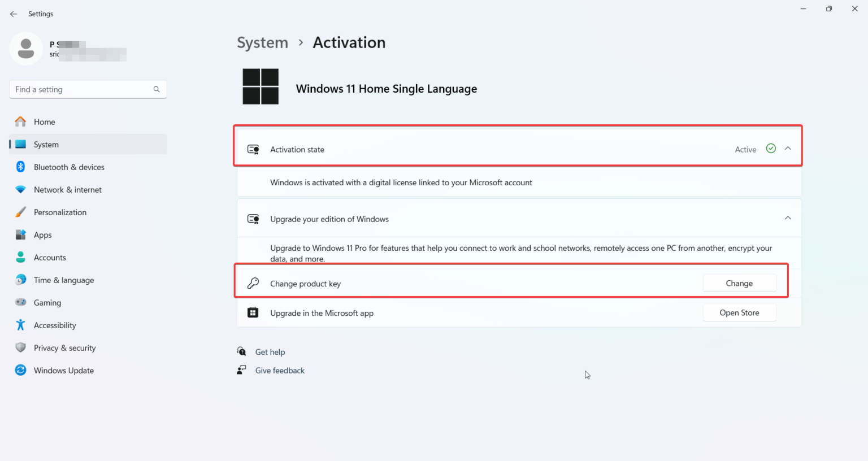This screenshot has height=461, width=868.
Task: Select the Network & internet globe icon
Action: (20, 189)
